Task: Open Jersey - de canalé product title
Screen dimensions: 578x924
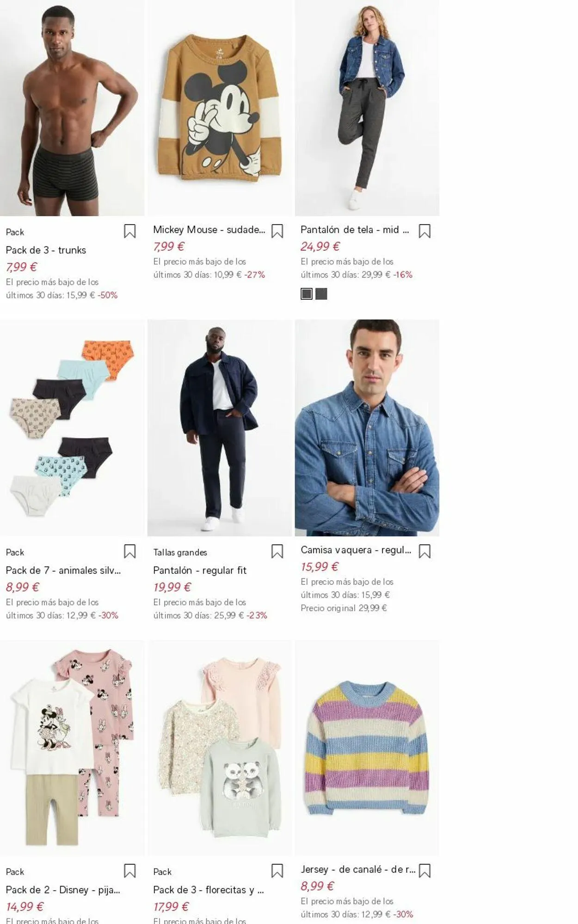Action: [358, 869]
